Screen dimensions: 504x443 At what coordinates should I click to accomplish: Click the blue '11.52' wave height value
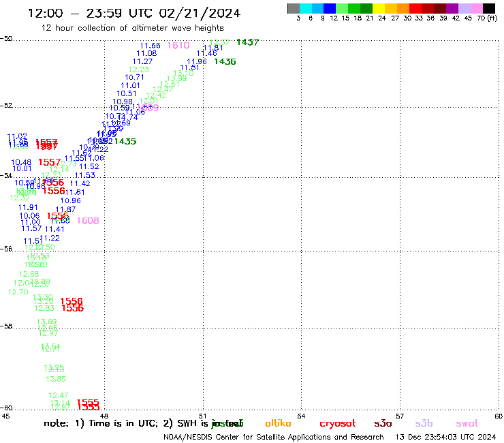89,167
